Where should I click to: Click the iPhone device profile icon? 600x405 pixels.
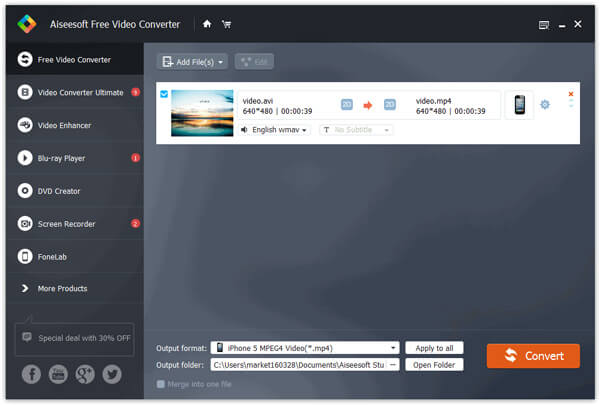(519, 104)
